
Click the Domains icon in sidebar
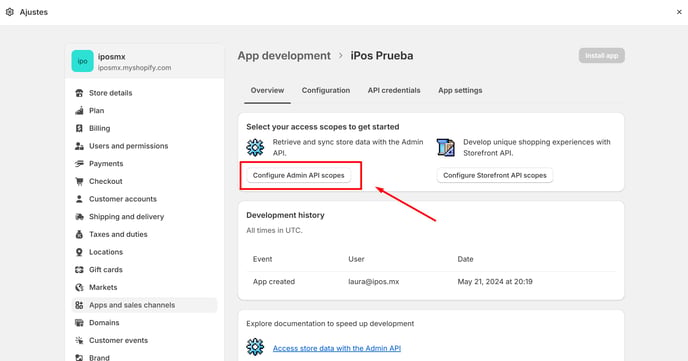tap(79, 323)
